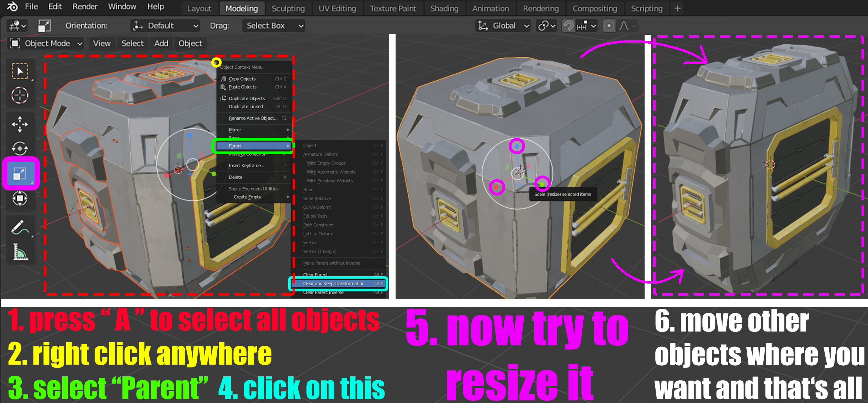This screenshot has height=403, width=868.
Task: Expand the Orientation Default dropdown
Action: coord(165,26)
